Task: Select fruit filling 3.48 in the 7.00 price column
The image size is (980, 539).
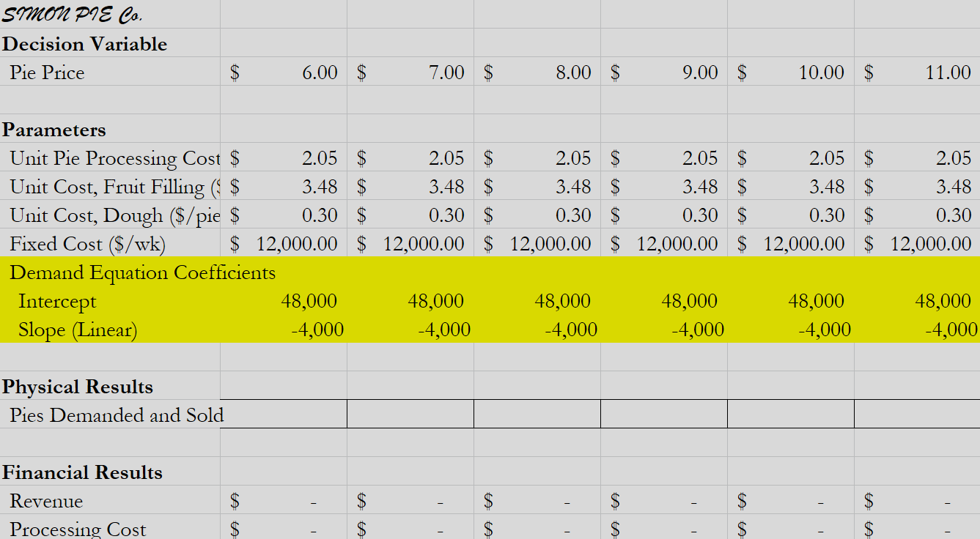Action: (410, 187)
